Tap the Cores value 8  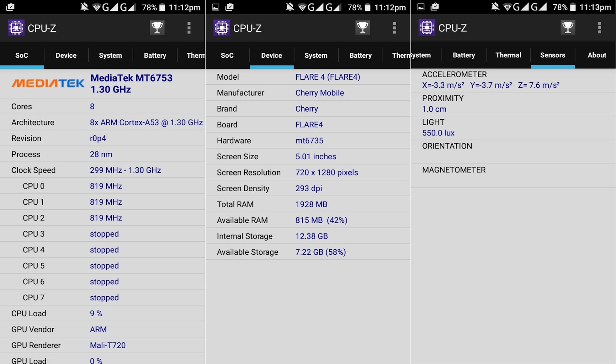pos(92,107)
